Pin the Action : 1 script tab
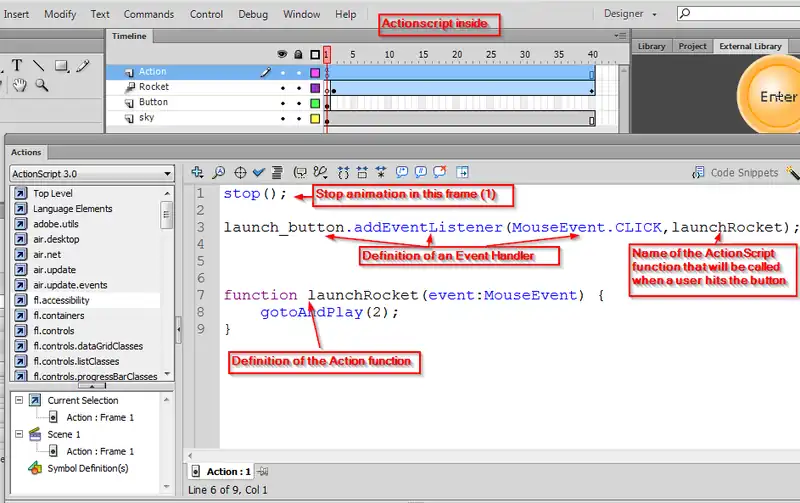The width and height of the screenshot is (800, 503). (263, 471)
